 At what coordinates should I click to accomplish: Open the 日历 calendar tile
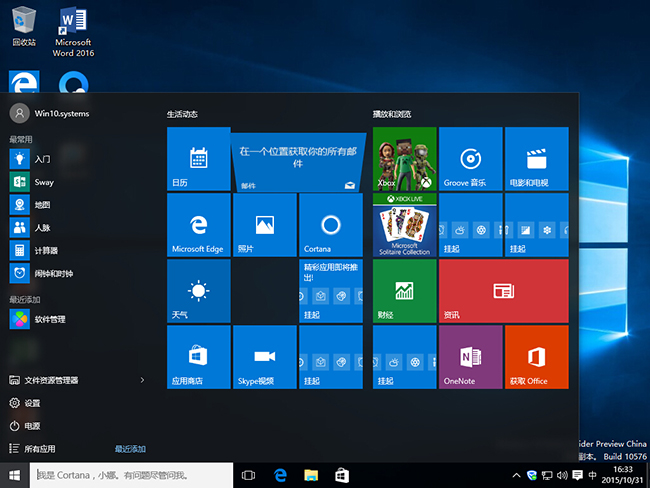[x=199, y=159]
